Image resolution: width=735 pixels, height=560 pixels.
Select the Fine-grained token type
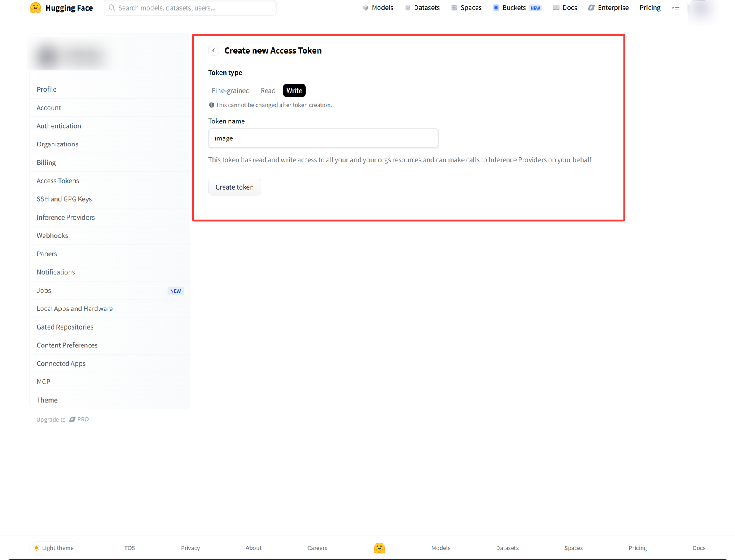pos(231,90)
